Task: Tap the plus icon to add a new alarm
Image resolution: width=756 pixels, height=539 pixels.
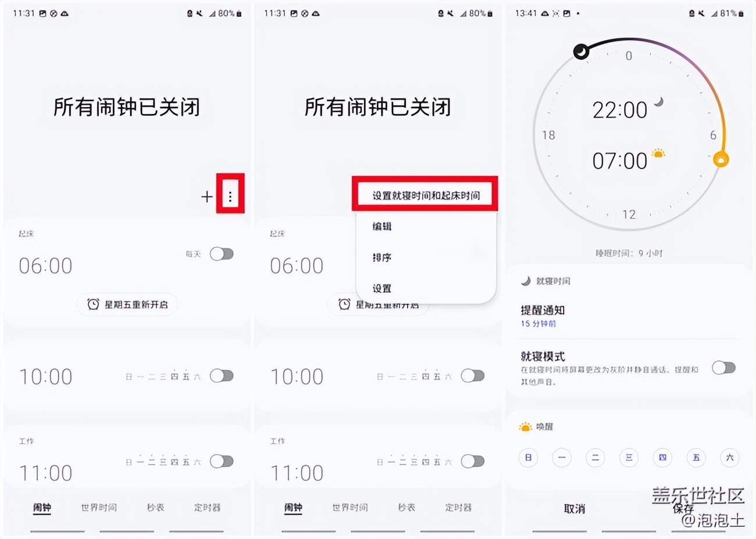Action: click(x=206, y=196)
